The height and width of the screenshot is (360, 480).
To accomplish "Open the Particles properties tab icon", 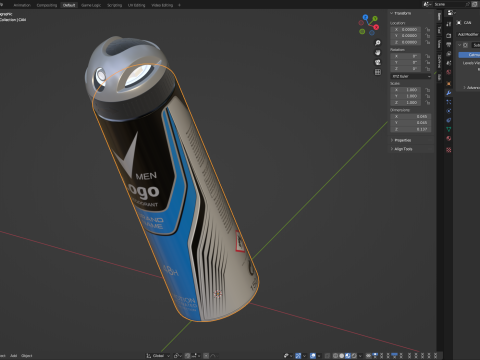I will tap(449, 102).
